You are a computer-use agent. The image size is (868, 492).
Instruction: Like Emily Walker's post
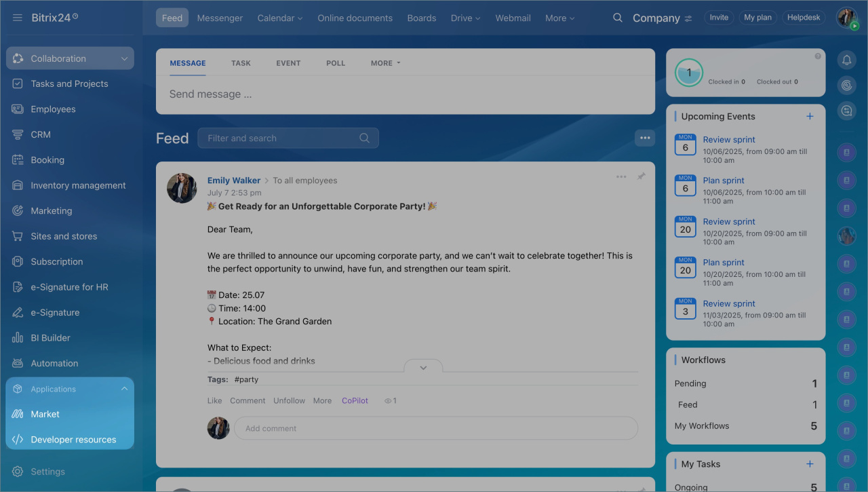(214, 401)
